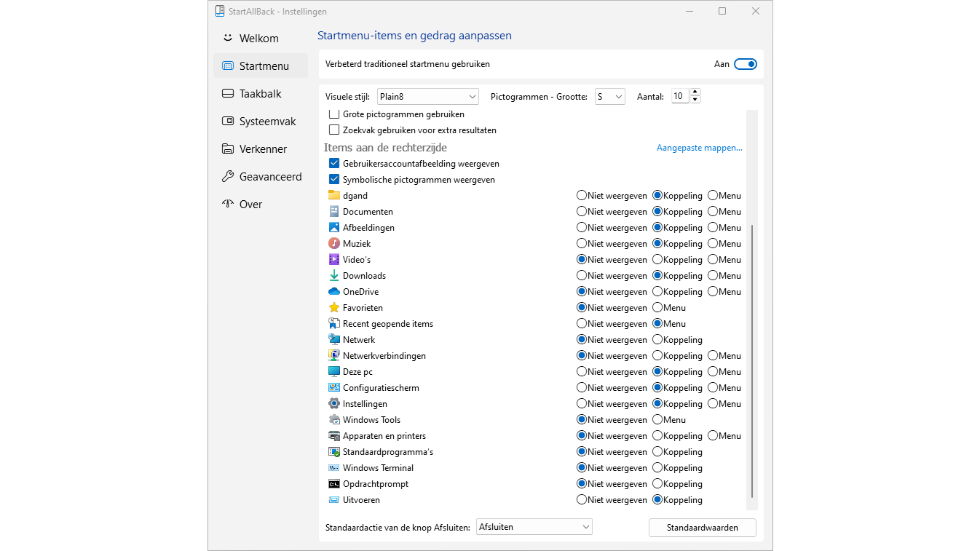The image size is (980, 551).
Task: Set Video's to Koppeling
Action: click(x=657, y=260)
